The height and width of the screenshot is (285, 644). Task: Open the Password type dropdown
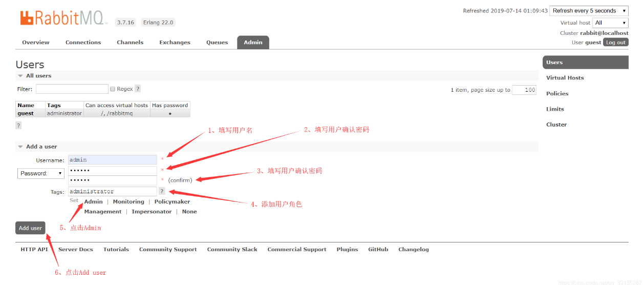coord(41,173)
